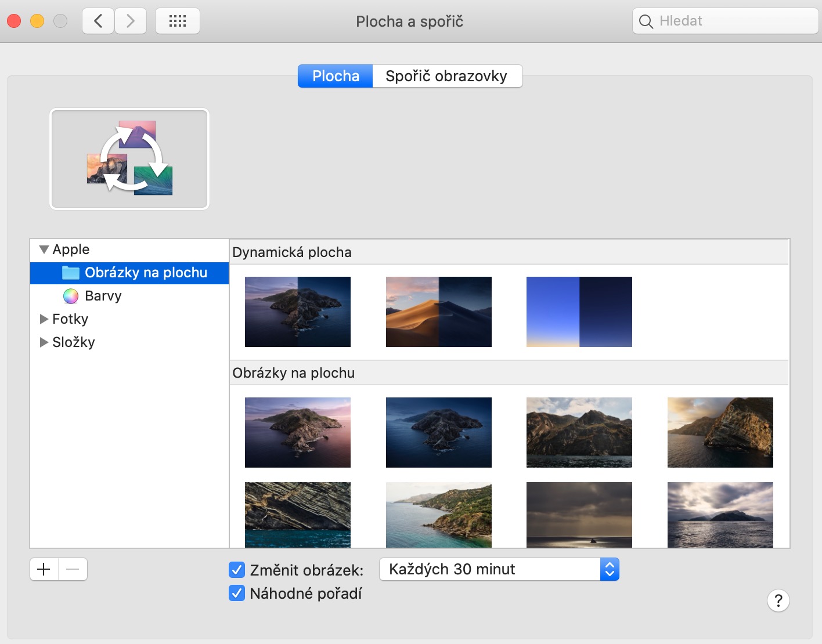Expand the Složky section
This screenshot has height=644, width=822.
(44, 342)
